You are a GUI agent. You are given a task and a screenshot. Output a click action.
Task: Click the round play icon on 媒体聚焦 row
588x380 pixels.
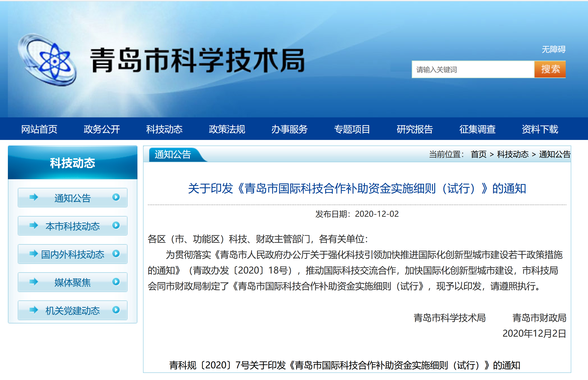[116, 282]
